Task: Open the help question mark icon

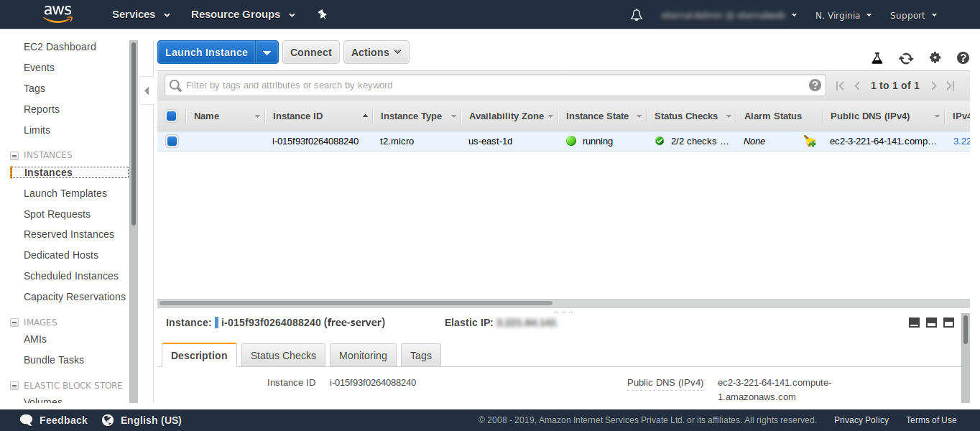Action: click(963, 58)
